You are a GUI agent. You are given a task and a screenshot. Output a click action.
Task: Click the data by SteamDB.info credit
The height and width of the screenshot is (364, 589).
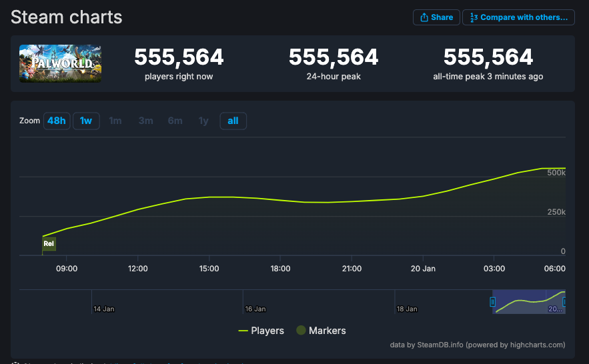click(x=478, y=345)
